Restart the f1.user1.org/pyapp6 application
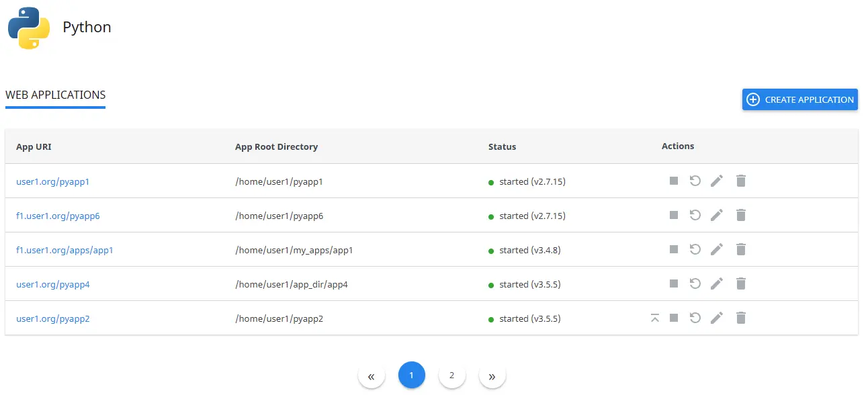Viewport: 868px width, 395px height. (695, 215)
